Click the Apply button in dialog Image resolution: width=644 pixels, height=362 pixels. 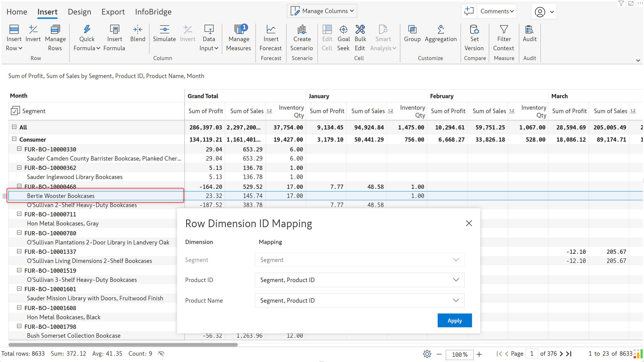(x=454, y=320)
